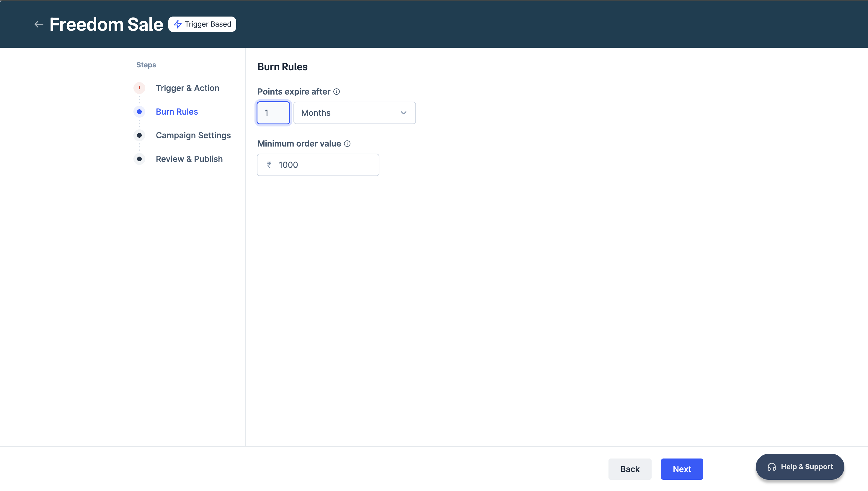Click info icon next to Points expire after
868x491 pixels.
click(x=336, y=92)
